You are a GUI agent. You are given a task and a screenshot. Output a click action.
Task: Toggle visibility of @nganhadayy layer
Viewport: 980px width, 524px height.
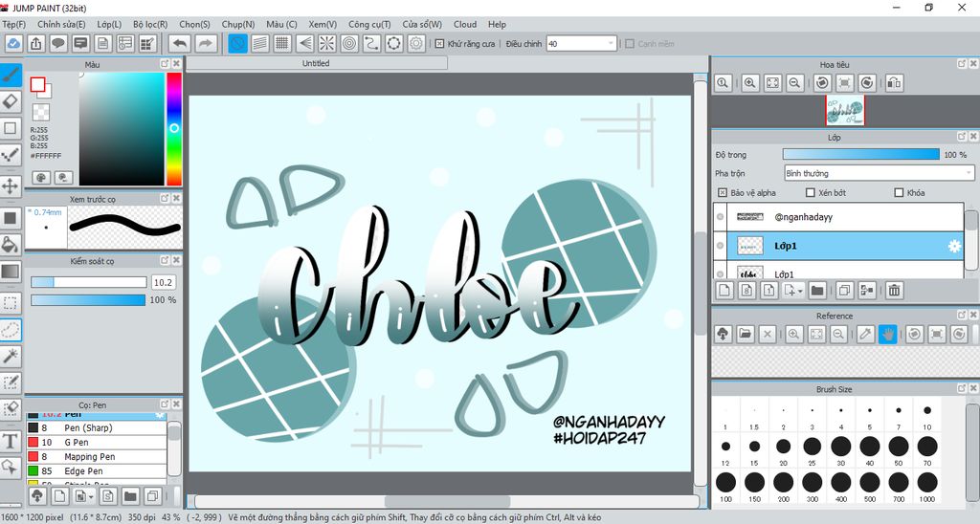click(720, 217)
